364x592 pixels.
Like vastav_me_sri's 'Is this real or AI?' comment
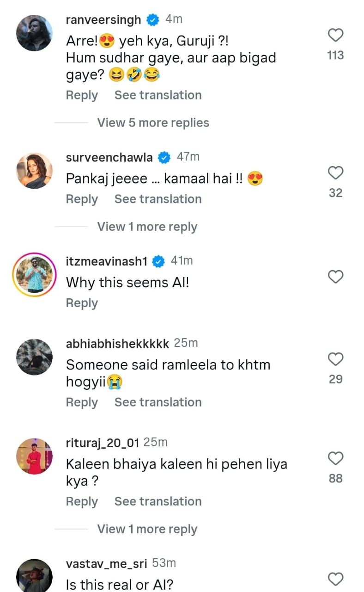point(335,579)
